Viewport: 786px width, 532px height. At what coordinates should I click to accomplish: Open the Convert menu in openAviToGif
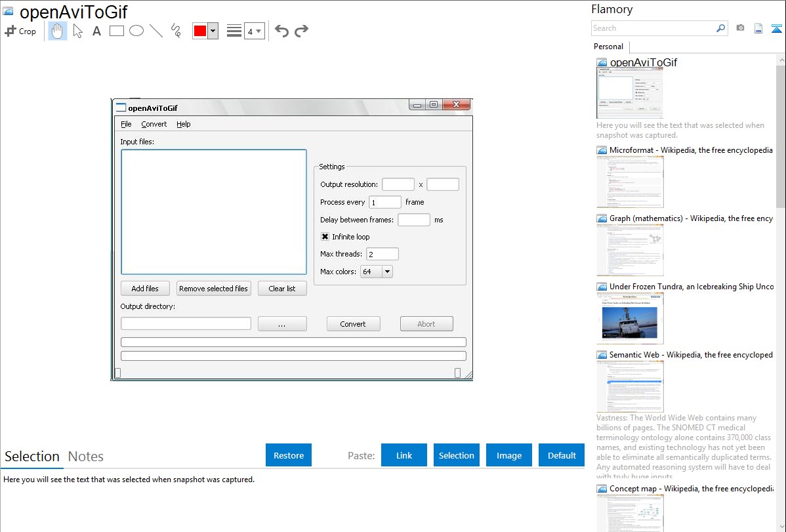click(154, 125)
